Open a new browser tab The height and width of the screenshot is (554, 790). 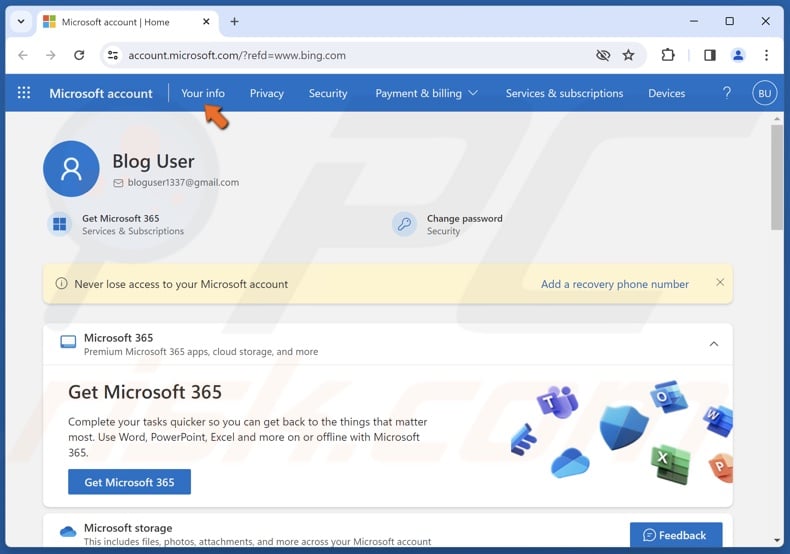tap(234, 22)
